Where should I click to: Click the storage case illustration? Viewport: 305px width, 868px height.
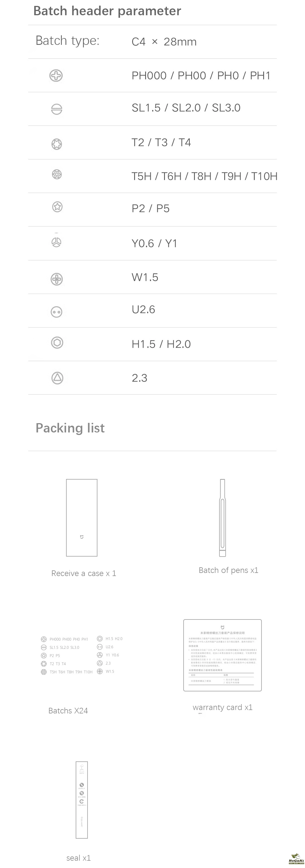[x=82, y=518]
